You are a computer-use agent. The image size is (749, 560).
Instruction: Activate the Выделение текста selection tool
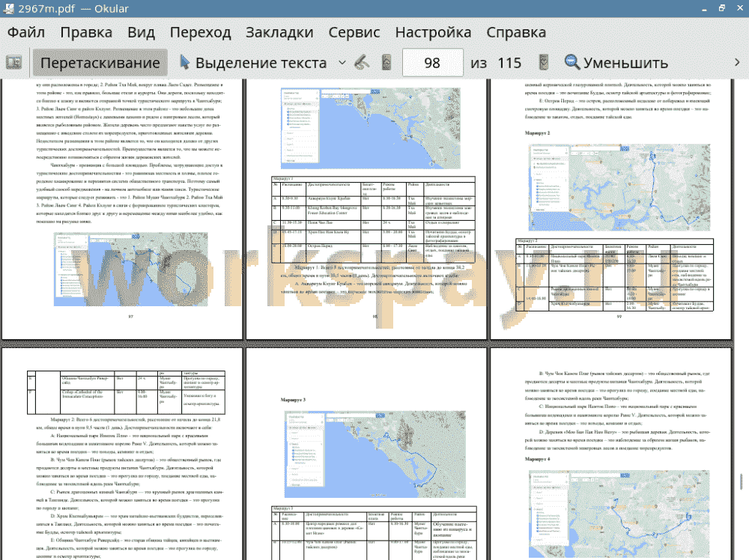click(x=253, y=63)
